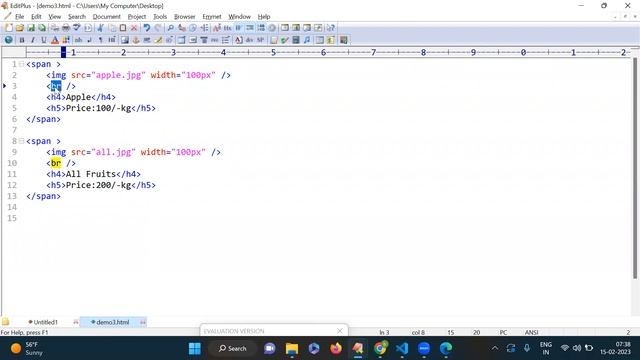Viewport: 640px width, 360px height.
Task: Open the Window menu
Action: pyautogui.click(x=240, y=17)
